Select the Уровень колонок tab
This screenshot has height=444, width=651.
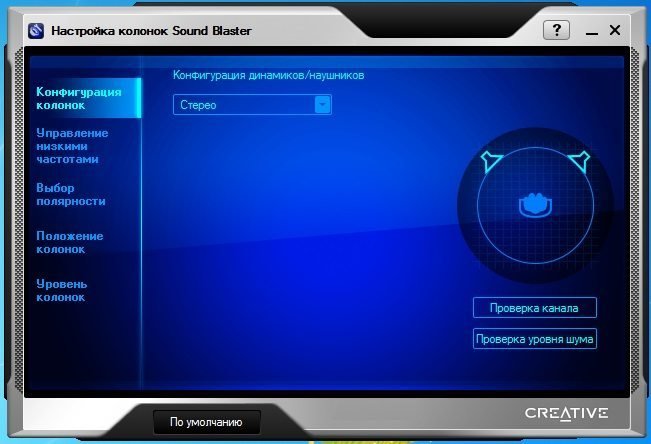[61, 290]
